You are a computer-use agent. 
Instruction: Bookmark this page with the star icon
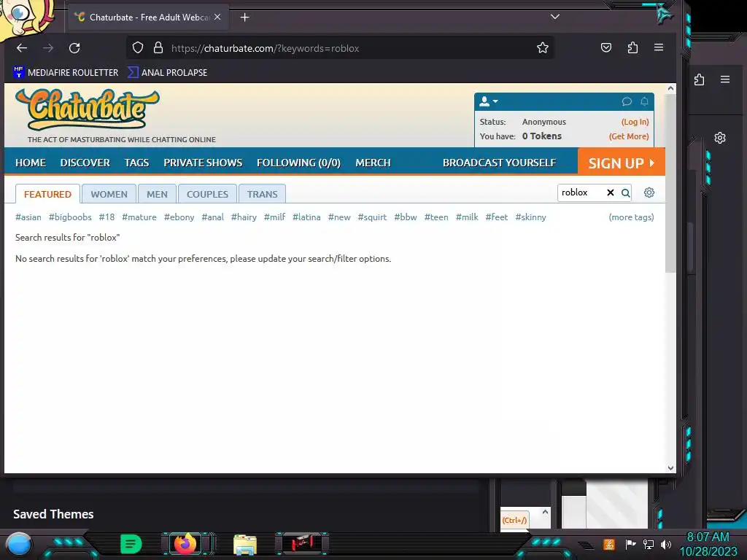pos(543,47)
